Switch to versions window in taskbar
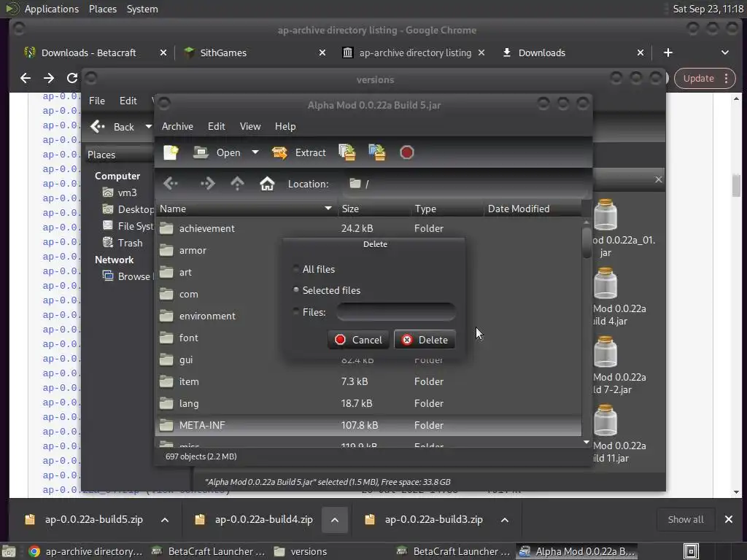The width and height of the screenshot is (747, 560). pyautogui.click(x=309, y=551)
